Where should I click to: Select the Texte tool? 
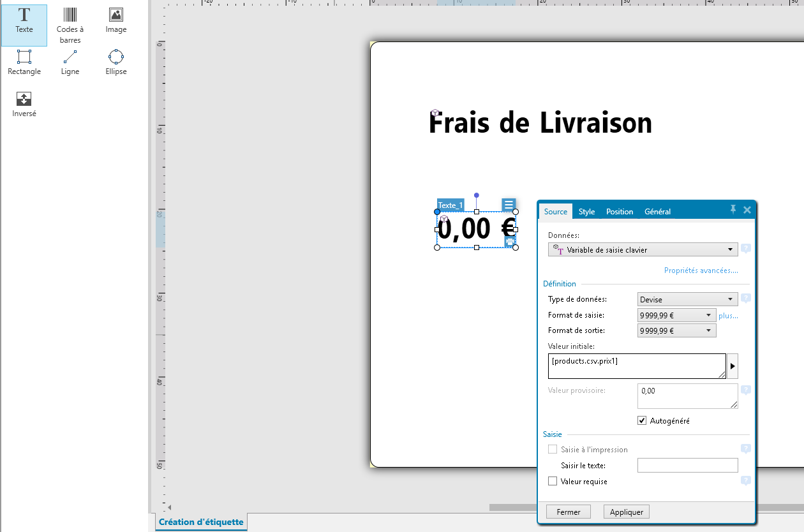24,22
